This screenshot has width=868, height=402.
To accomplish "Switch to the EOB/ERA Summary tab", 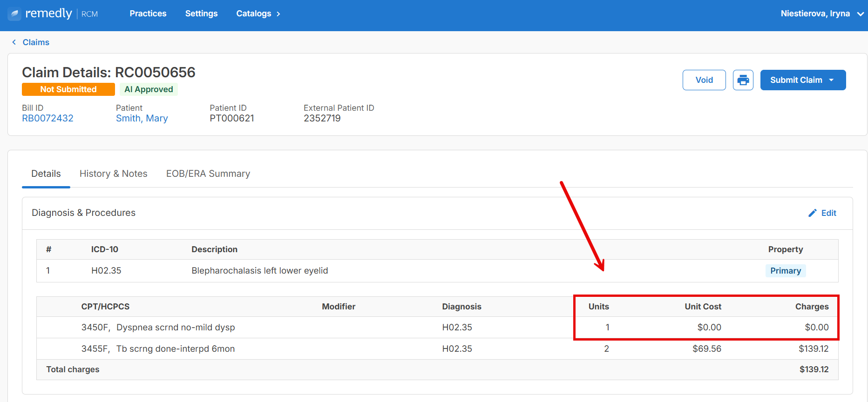I will tap(208, 174).
